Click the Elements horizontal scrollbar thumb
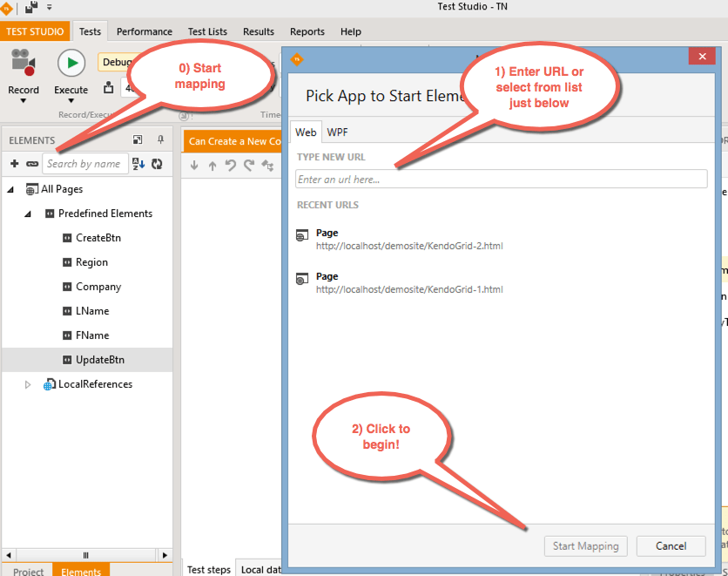Image resolution: width=728 pixels, height=576 pixels. (86, 555)
